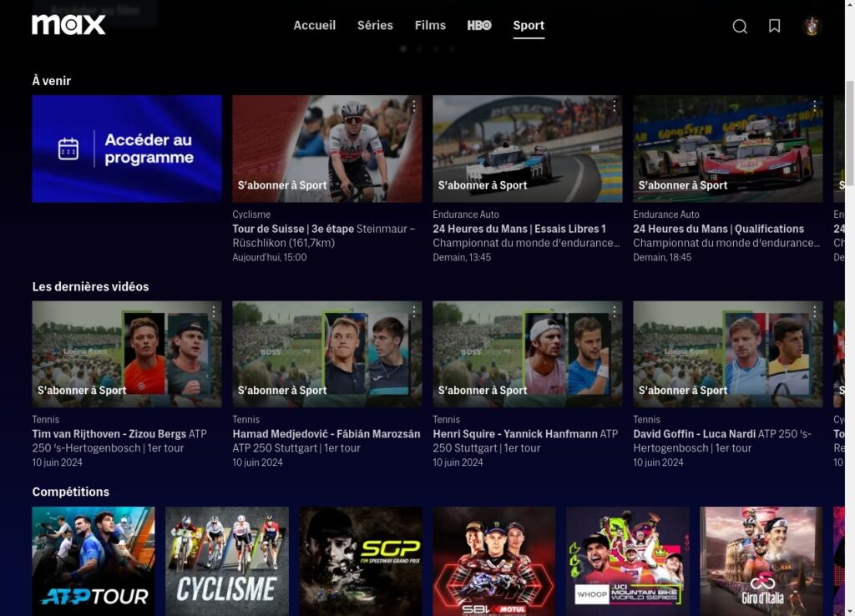Open search with the magnifying glass icon

point(740,26)
